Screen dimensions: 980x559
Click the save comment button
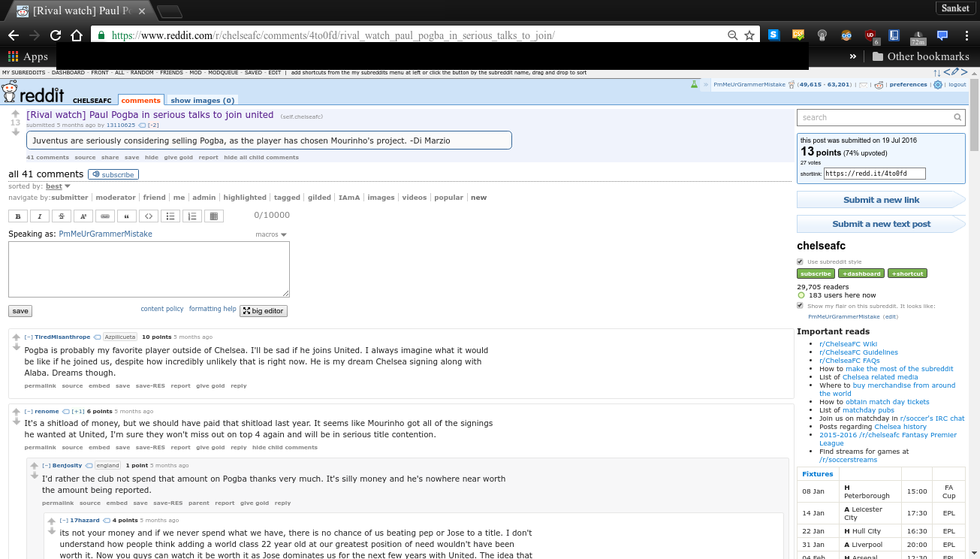point(20,311)
